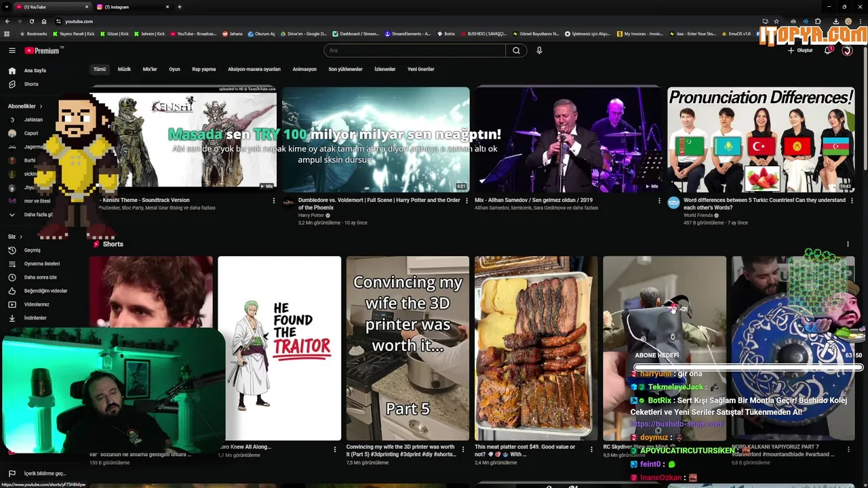
Task: Play the He Found The Traitor short
Action: pyautogui.click(x=279, y=348)
